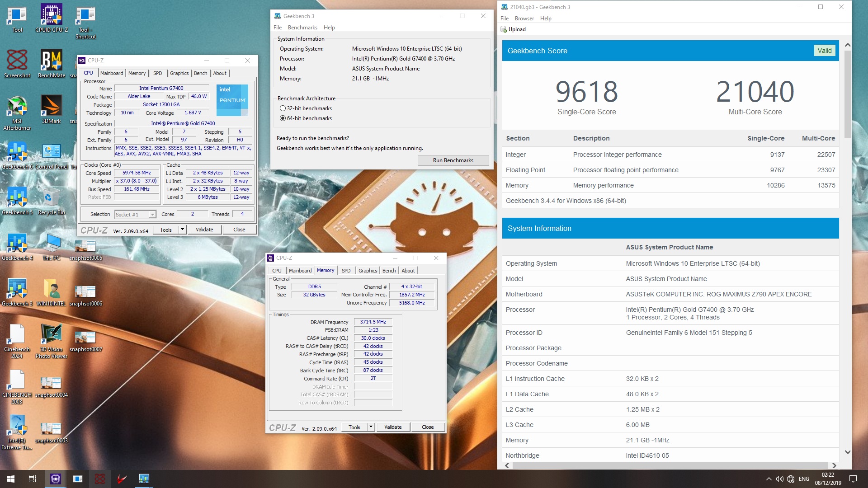Select 64-bit benchmarks radio option
This screenshot has height=488, width=868.
pos(283,118)
